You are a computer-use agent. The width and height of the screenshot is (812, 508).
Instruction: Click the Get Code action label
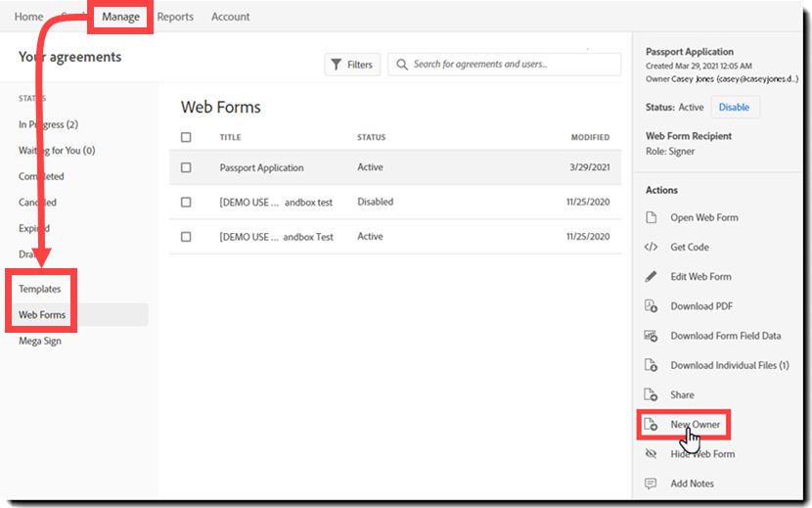point(690,248)
